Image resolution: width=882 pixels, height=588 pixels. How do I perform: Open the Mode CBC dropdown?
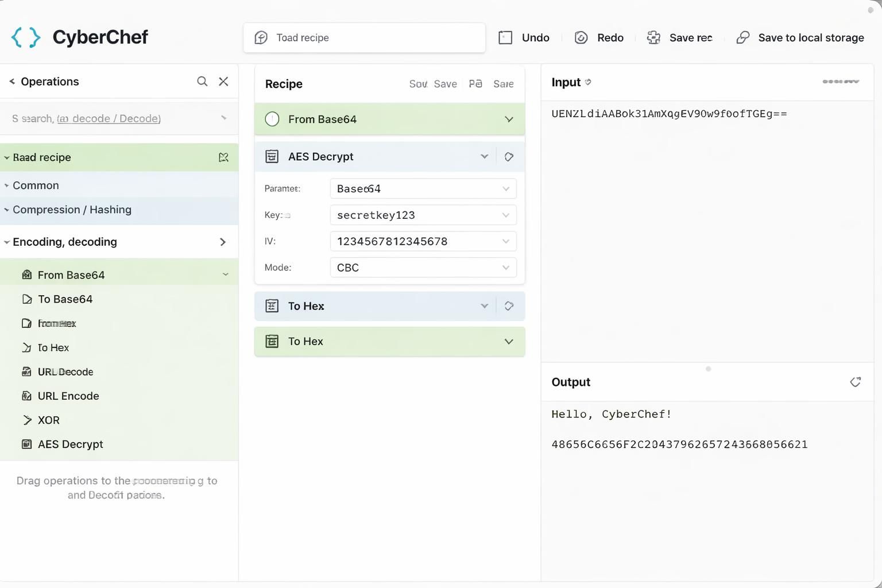tap(423, 268)
